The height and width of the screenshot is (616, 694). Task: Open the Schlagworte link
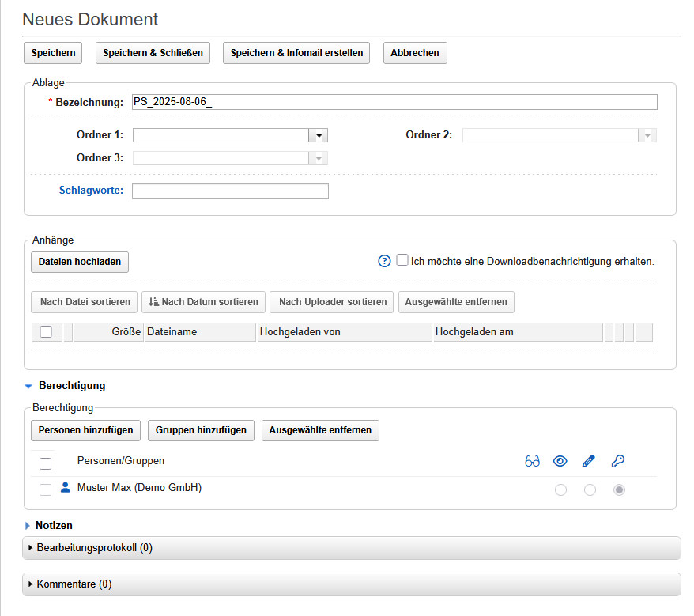coord(91,190)
